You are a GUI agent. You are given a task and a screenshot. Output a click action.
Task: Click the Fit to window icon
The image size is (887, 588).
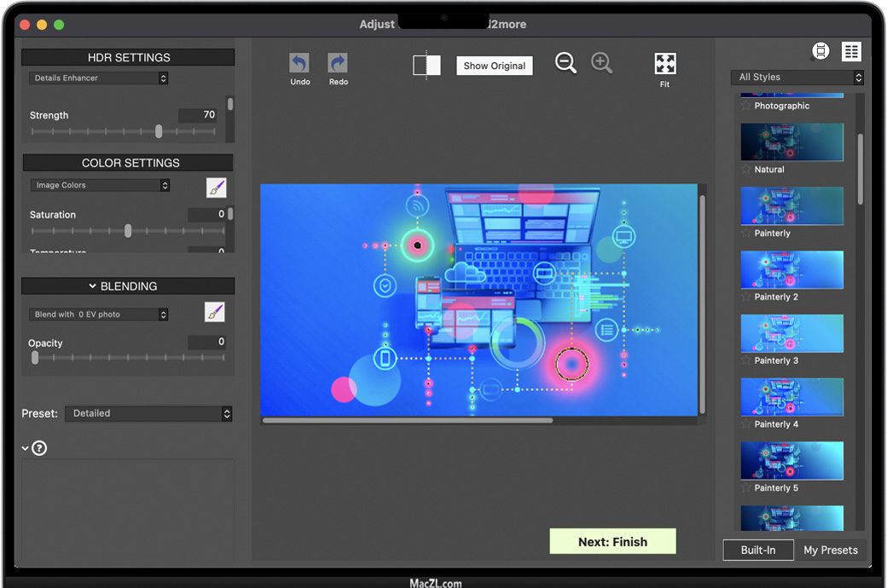coord(664,64)
